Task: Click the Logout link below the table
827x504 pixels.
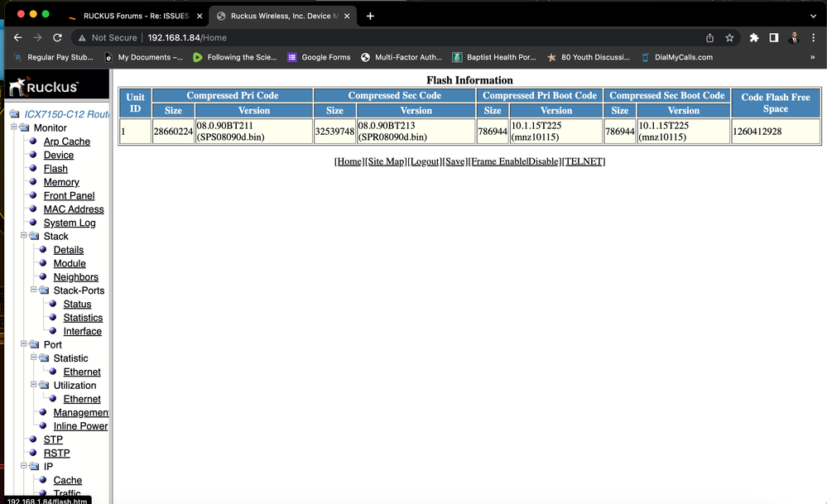Action: (x=425, y=161)
